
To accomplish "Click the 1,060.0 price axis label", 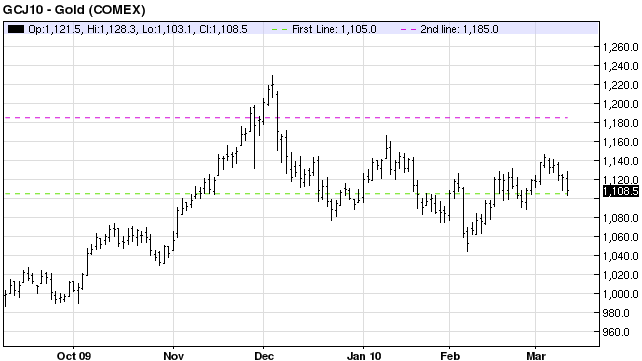I will (621, 237).
